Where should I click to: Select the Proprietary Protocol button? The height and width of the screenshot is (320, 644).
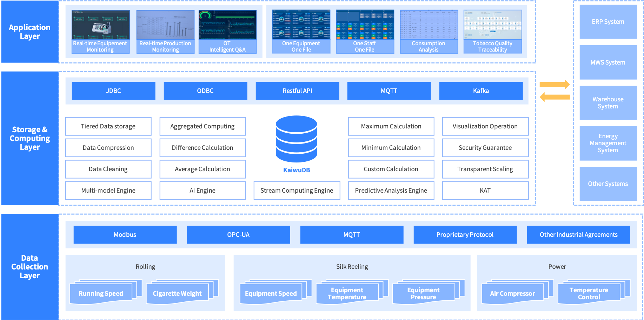tap(465, 235)
